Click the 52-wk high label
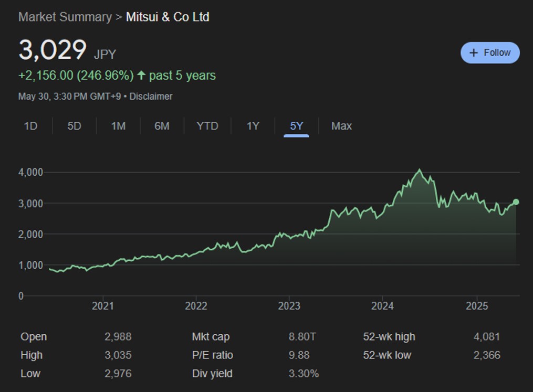 coord(389,336)
